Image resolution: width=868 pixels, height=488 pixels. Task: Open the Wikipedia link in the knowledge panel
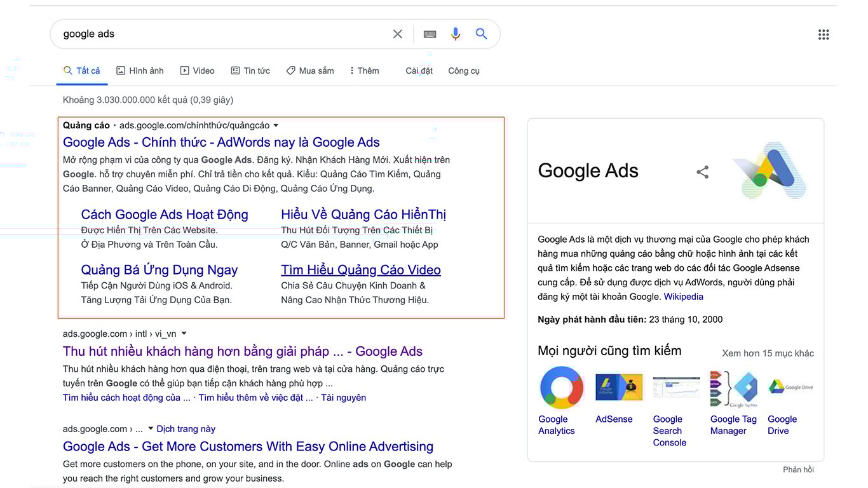pos(683,296)
